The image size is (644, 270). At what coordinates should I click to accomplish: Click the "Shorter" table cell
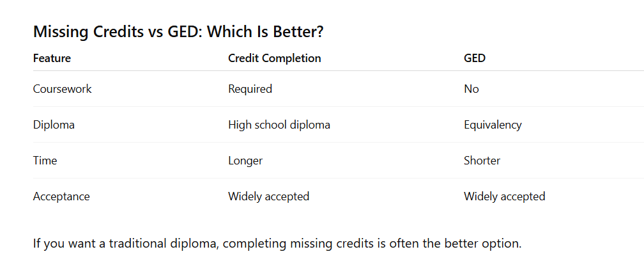482,161
